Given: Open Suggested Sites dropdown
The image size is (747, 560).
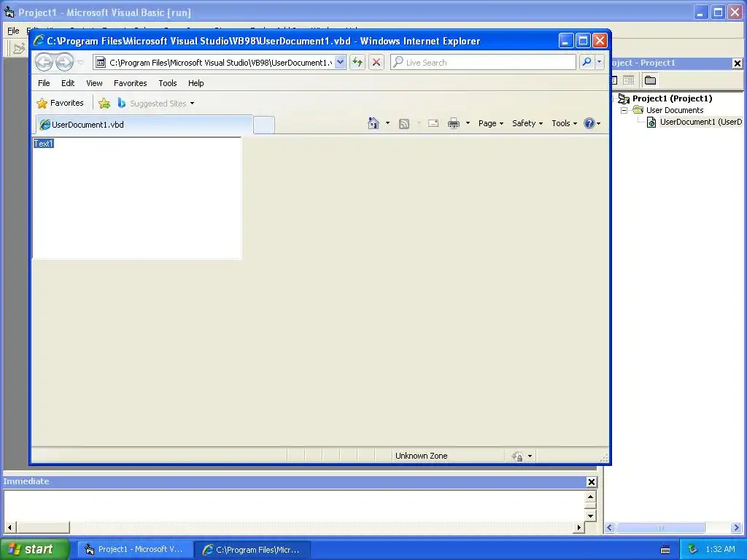Looking at the screenshot, I should coord(156,104).
